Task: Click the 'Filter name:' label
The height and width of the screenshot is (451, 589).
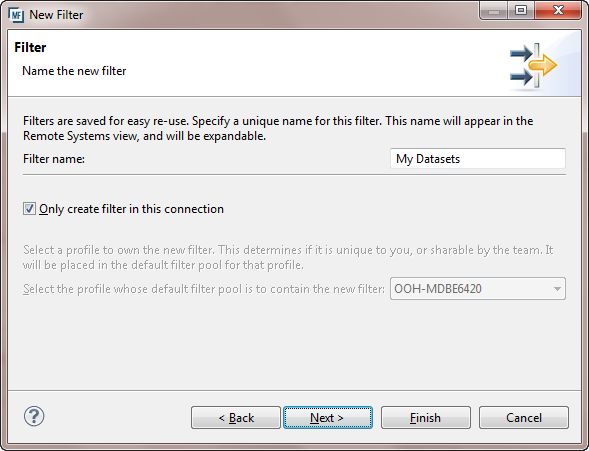Action: (x=54, y=159)
